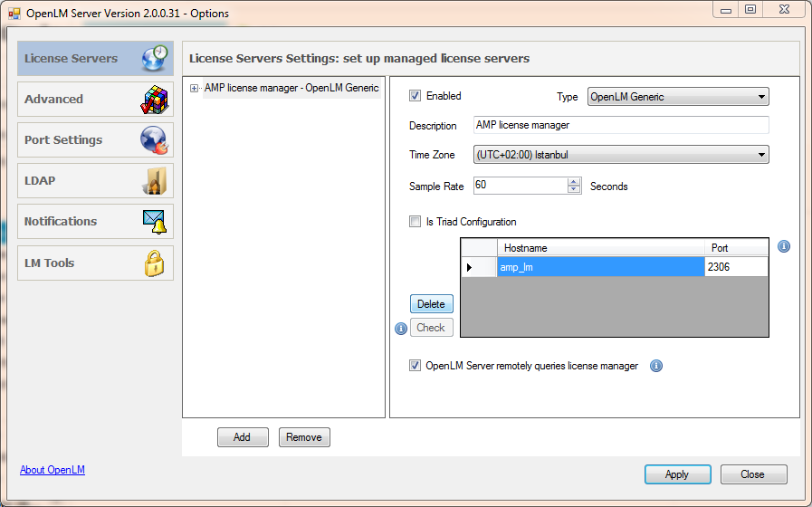812x507 pixels.
Task: Enable the Is Triad Configuration checkbox
Action: point(415,222)
